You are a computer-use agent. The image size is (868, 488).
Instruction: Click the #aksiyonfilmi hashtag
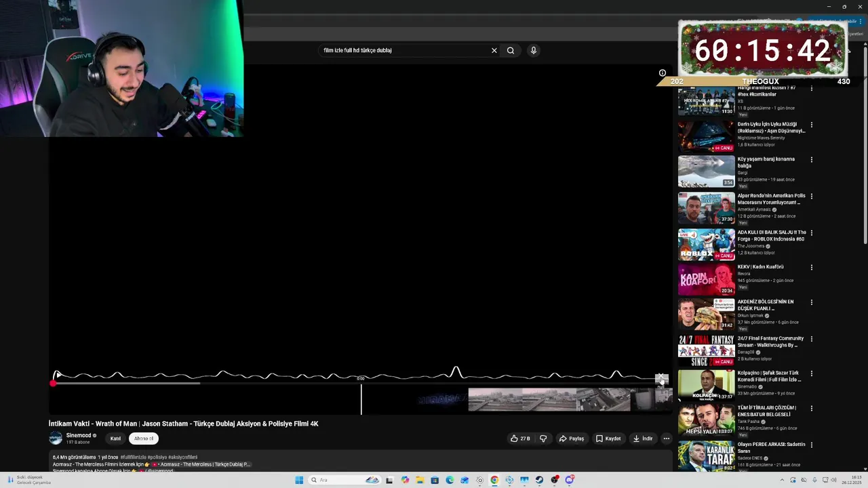click(x=183, y=457)
